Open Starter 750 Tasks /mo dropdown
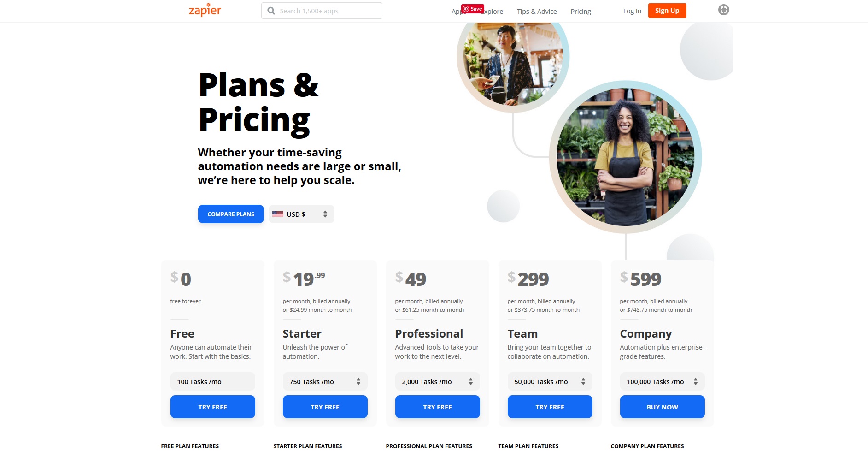This screenshot has width=868, height=451. click(x=325, y=381)
